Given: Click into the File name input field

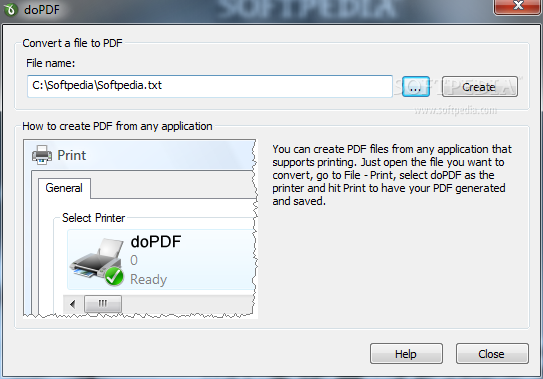Looking at the screenshot, I should (210, 86).
